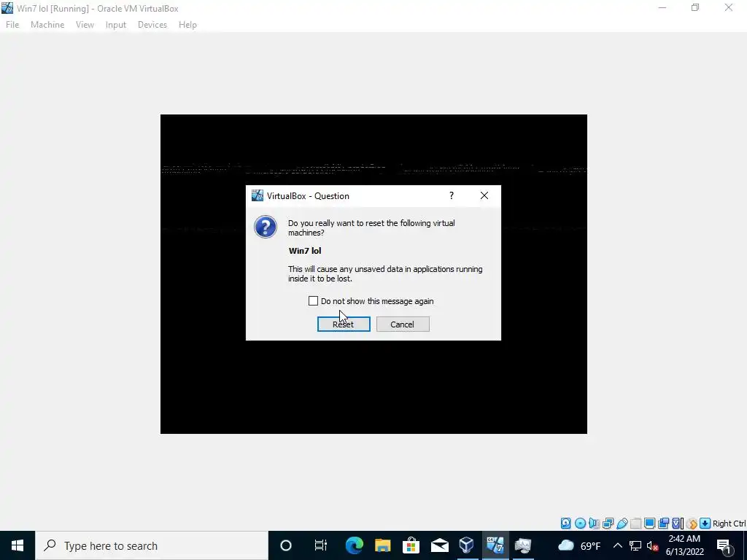The height and width of the screenshot is (560, 747).
Task: Click the video recording status icon
Action: tap(663, 524)
